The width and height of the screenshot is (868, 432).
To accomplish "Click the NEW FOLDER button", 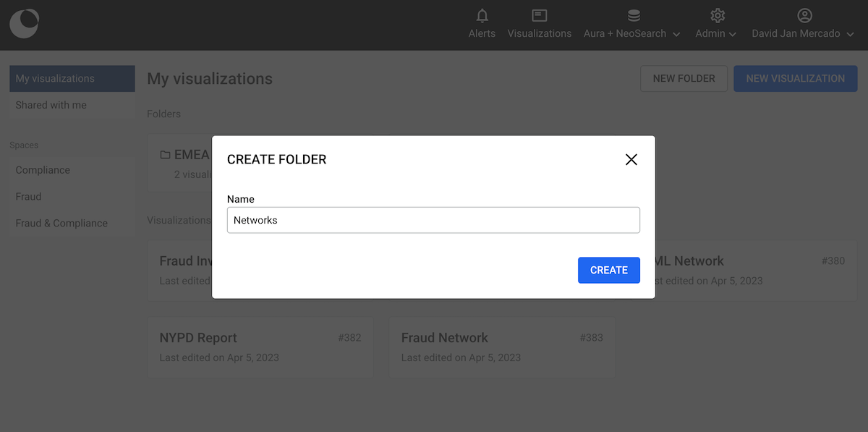I will pyautogui.click(x=684, y=78).
